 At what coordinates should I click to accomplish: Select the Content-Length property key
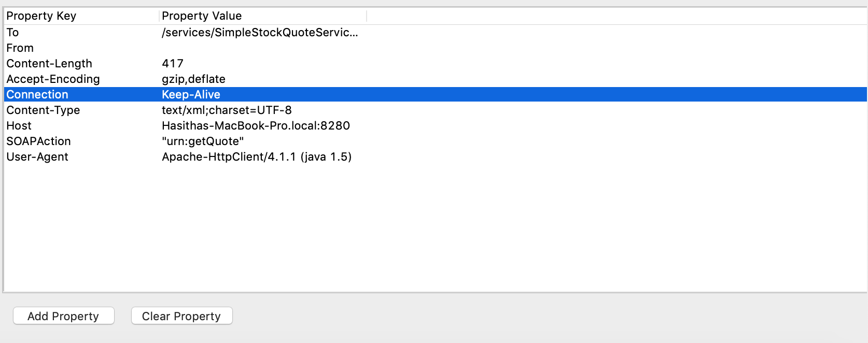pyautogui.click(x=49, y=64)
